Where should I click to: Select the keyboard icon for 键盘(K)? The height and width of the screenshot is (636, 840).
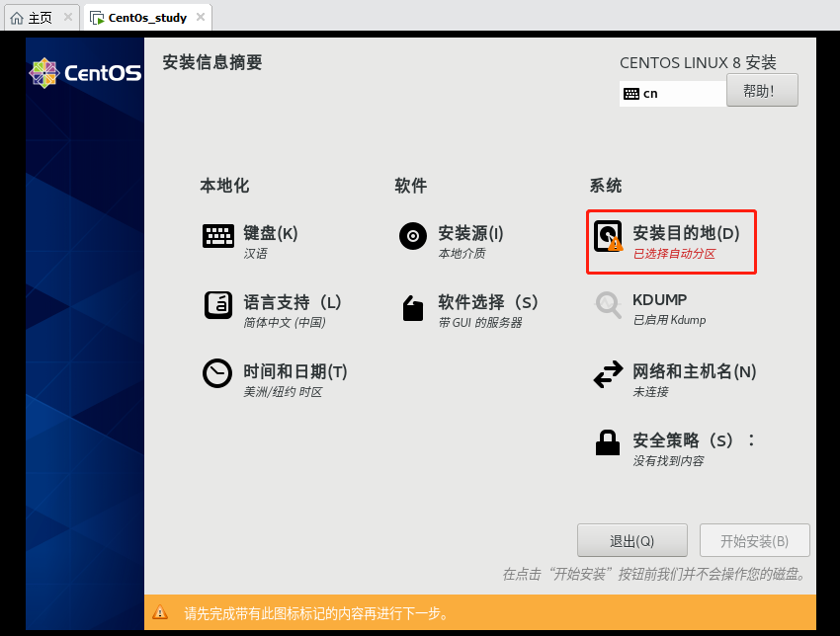point(217,236)
